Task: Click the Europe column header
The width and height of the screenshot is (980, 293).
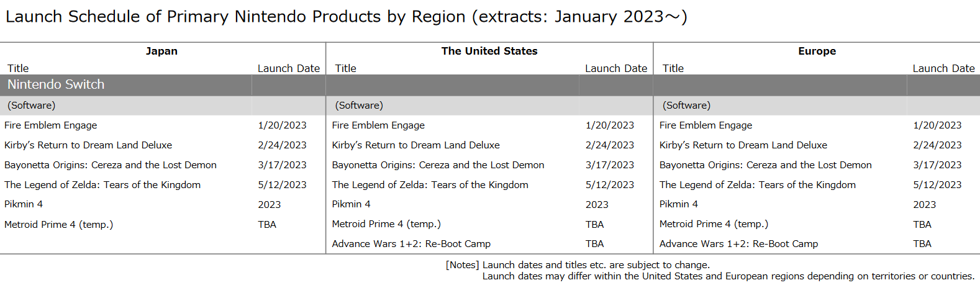Action: [x=817, y=51]
